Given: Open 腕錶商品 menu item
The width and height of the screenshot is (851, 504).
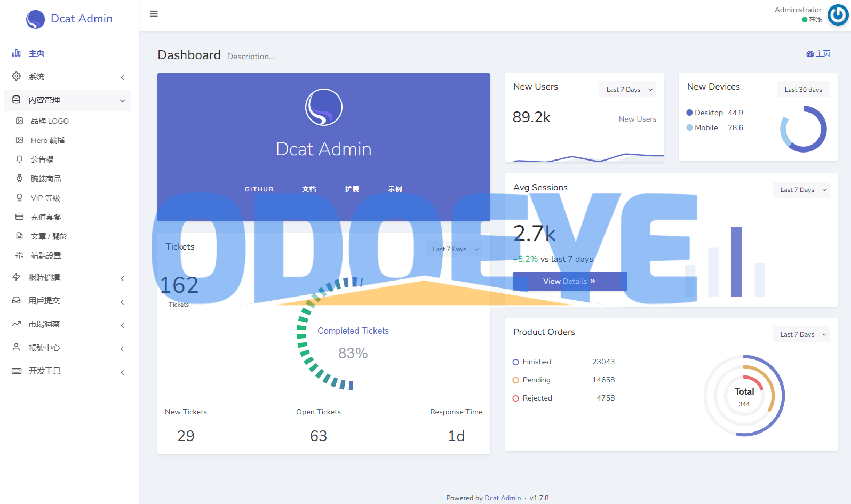Looking at the screenshot, I should click(x=67, y=179).
